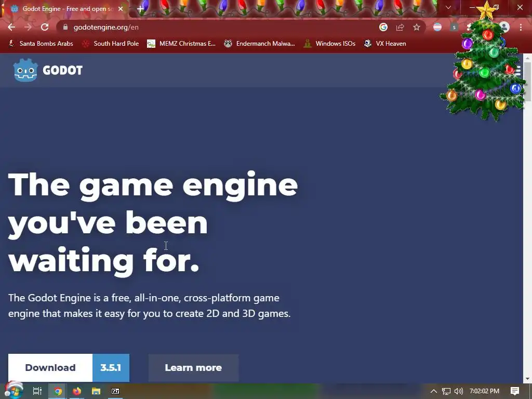Click the 3.5.1 version badge
This screenshot has width=532, height=399.
click(x=111, y=368)
